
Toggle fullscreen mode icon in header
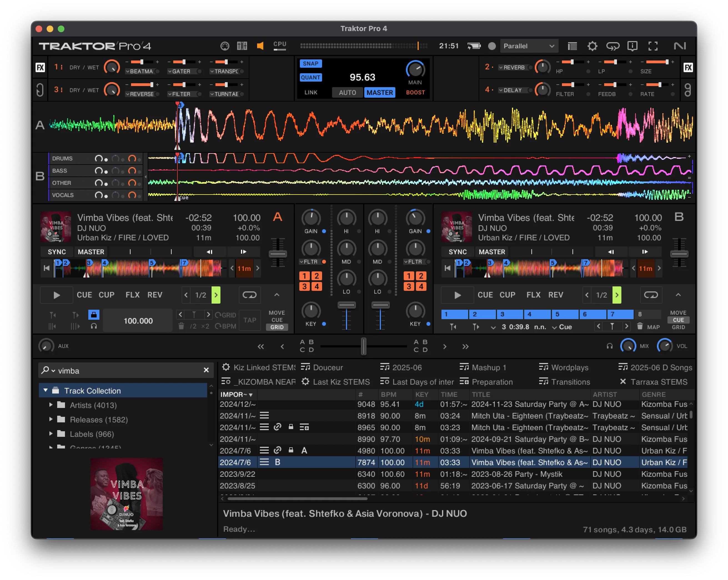tap(653, 46)
